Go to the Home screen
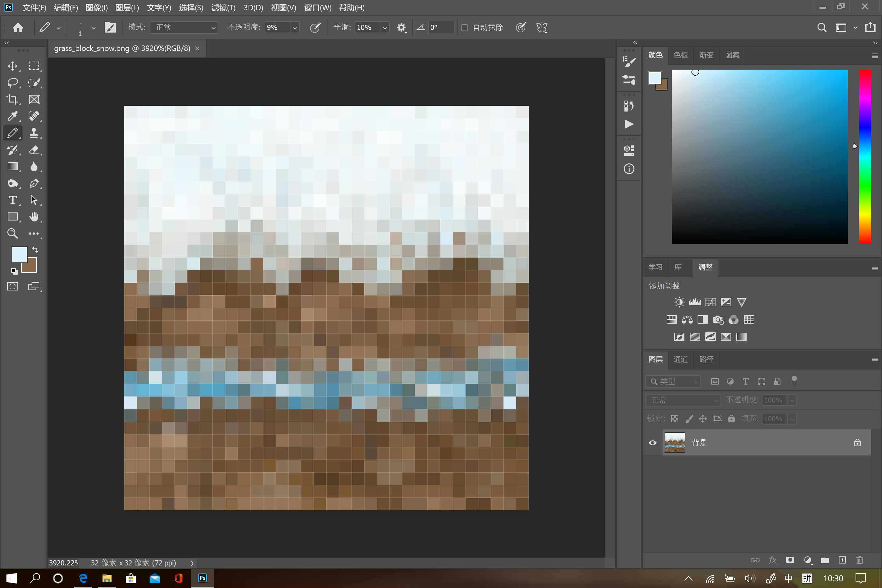Viewport: 882px width, 588px height. (x=18, y=27)
